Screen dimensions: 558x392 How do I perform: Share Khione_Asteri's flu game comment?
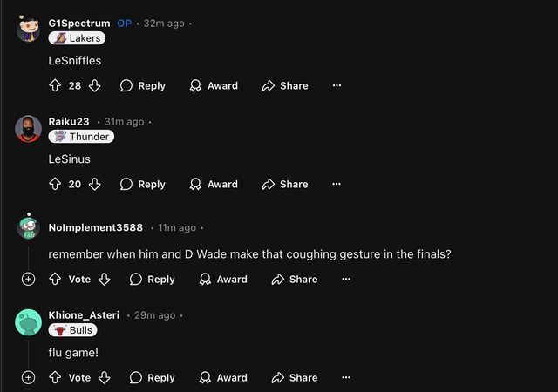click(x=294, y=377)
